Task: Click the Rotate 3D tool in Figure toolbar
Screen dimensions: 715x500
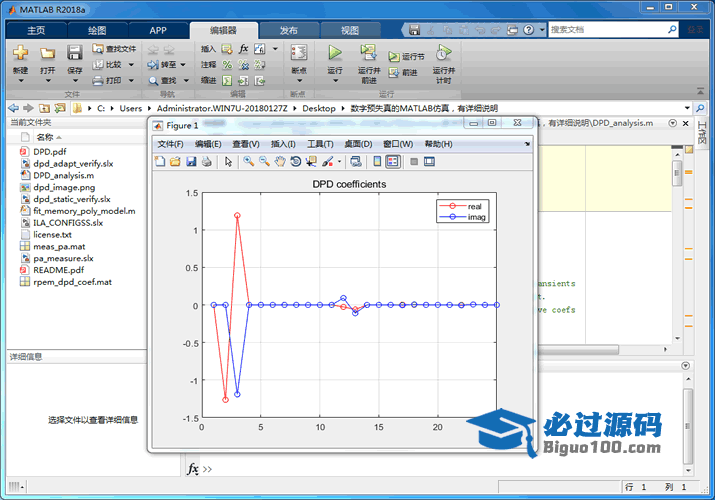Action: (x=296, y=161)
